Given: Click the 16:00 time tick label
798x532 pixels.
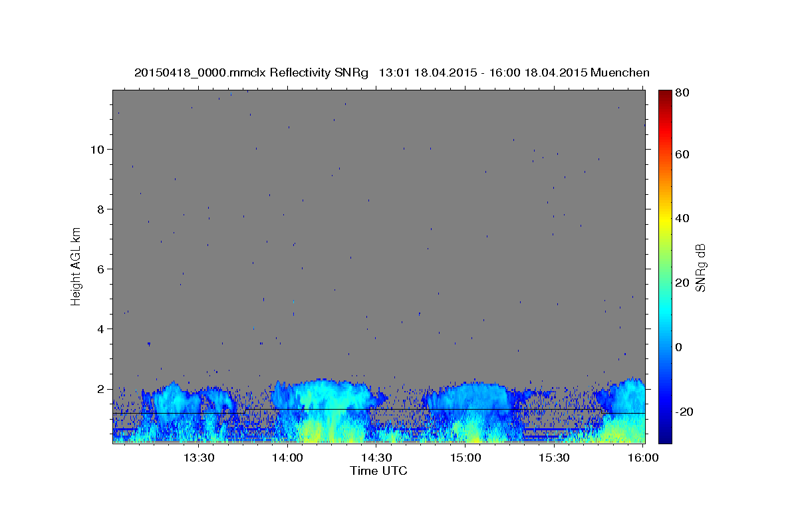Looking at the screenshot, I should click(643, 458).
